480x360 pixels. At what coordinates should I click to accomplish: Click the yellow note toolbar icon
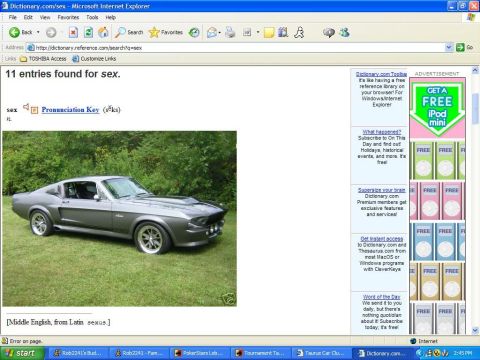click(269, 32)
